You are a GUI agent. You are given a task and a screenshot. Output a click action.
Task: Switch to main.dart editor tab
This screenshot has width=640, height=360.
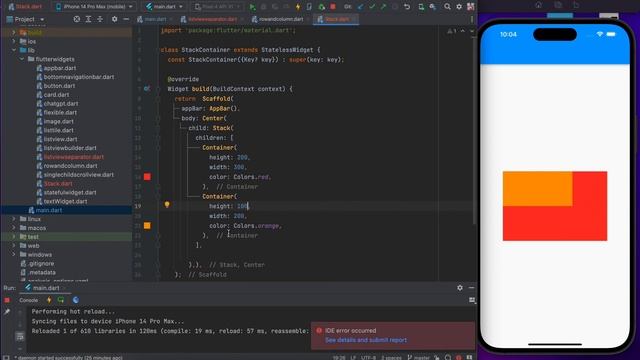[x=154, y=19]
